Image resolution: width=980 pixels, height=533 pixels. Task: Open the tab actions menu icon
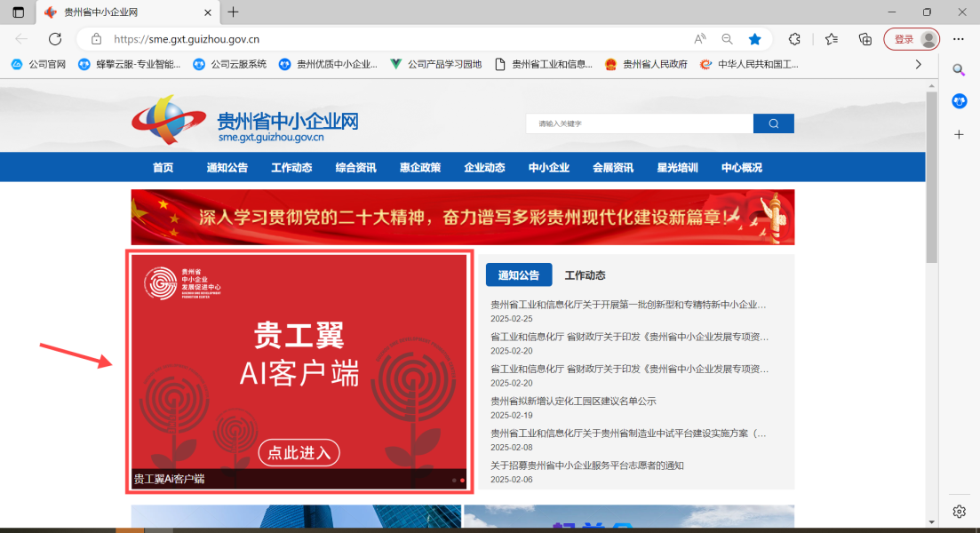[18, 12]
